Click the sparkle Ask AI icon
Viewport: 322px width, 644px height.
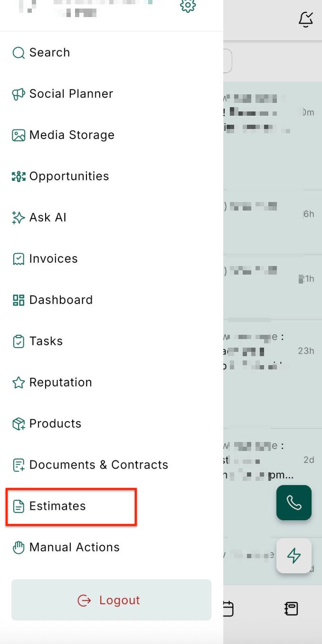pyautogui.click(x=19, y=218)
